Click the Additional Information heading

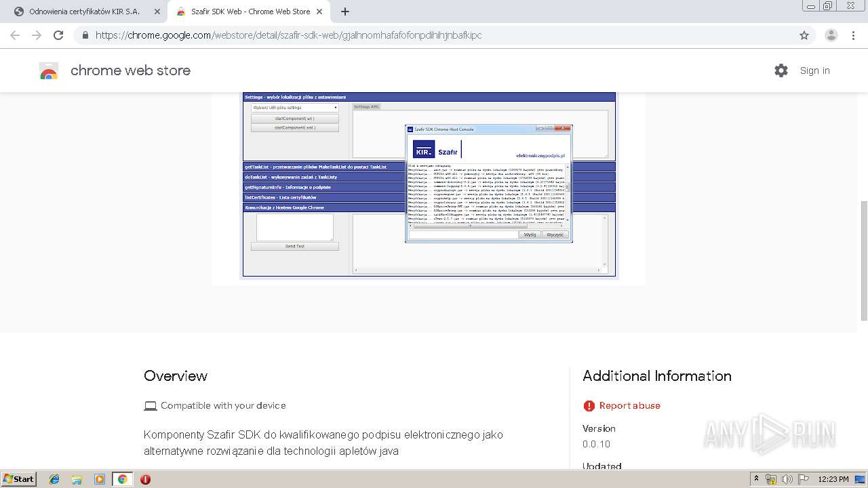pyautogui.click(x=656, y=375)
